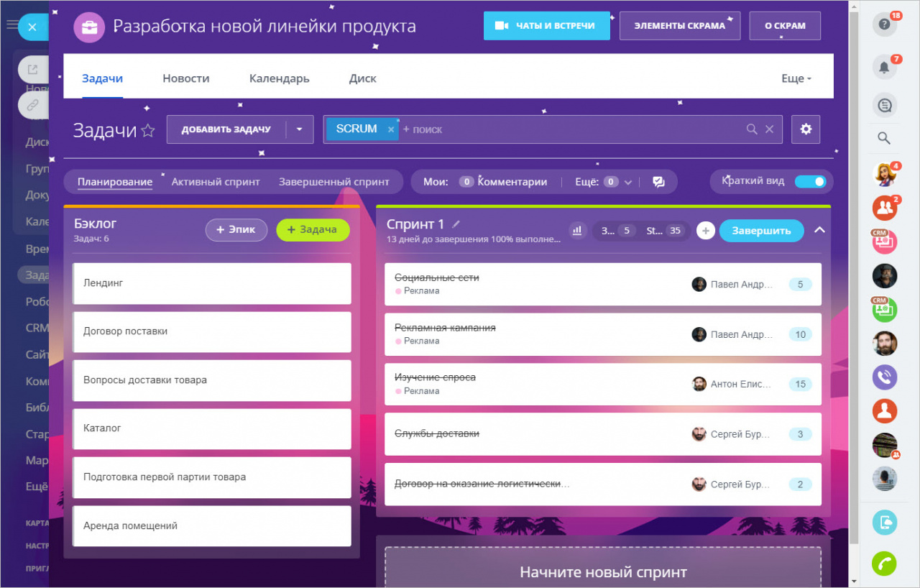Click the notifications bell icon

click(x=884, y=68)
